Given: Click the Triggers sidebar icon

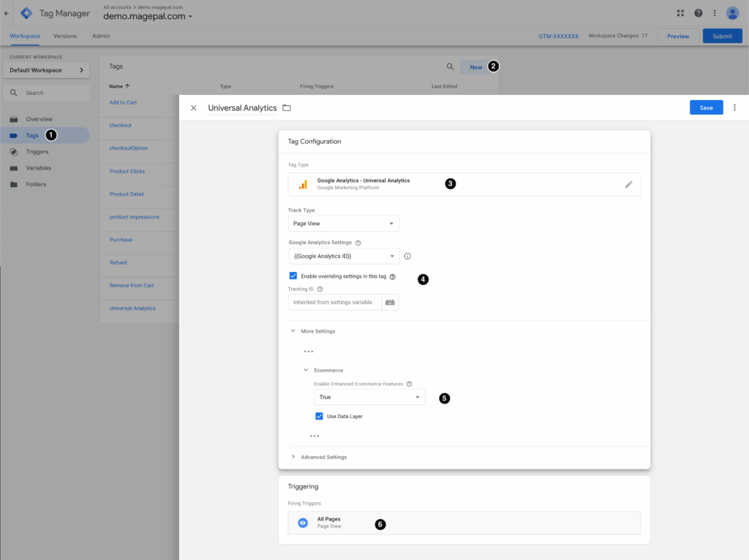Looking at the screenshot, I should [14, 152].
